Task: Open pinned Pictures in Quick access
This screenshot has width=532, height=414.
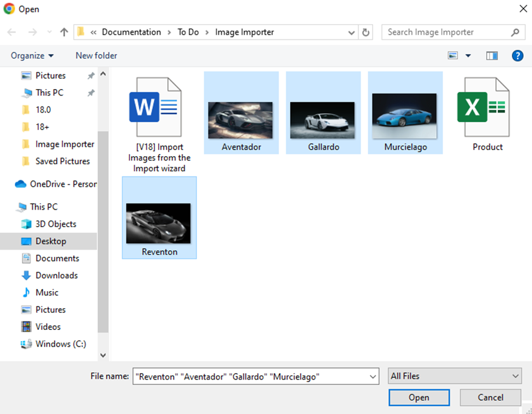Action: click(50, 75)
